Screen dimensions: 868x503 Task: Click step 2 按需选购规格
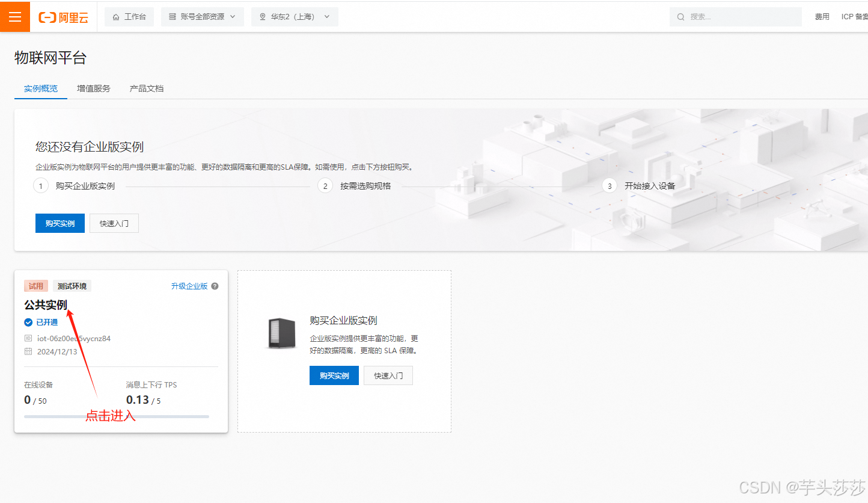(355, 186)
